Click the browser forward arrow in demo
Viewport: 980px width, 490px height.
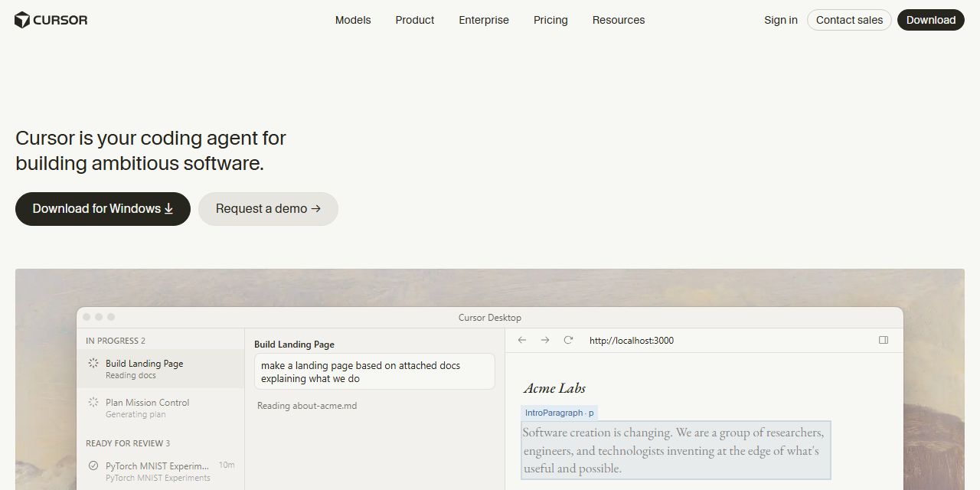545,340
